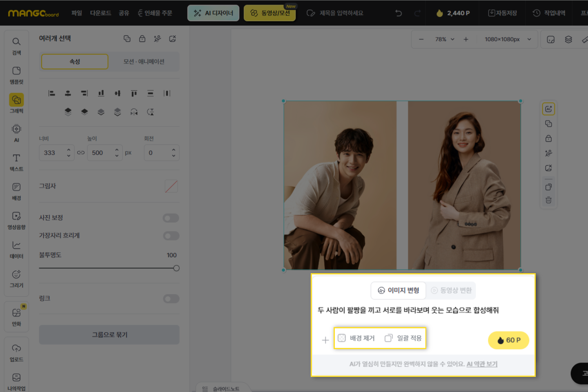Click the down arrow of 높이 height stepper
The height and width of the screenshot is (392, 588).
tap(117, 156)
